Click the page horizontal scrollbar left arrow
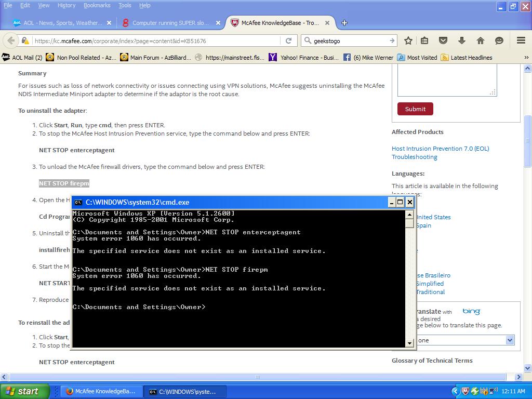This screenshot has width=532, height=399. [x=4, y=377]
